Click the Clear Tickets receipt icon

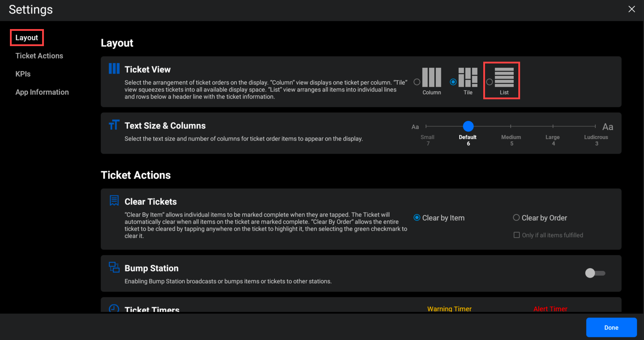coord(114,201)
